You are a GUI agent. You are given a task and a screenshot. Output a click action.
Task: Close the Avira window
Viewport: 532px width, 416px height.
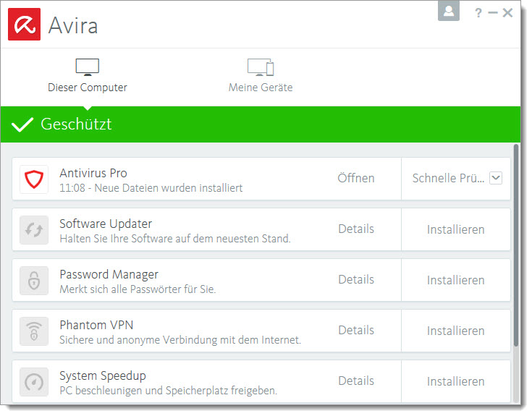point(507,13)
